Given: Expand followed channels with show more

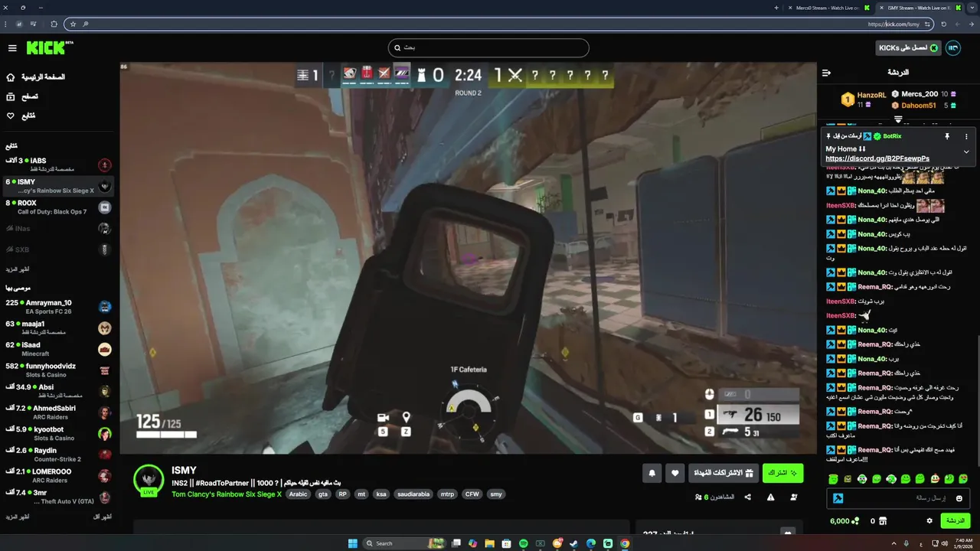Looking at the screenshot, I should [x=17, y=269].
